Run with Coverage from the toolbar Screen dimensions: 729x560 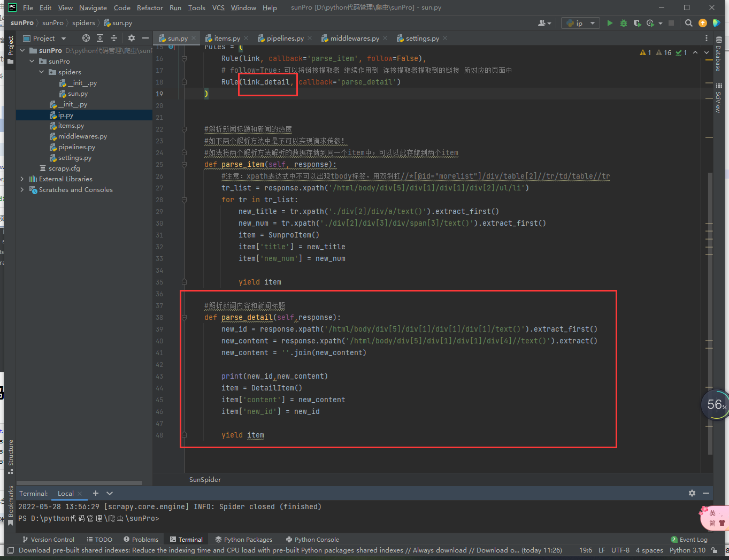(637, 23)
